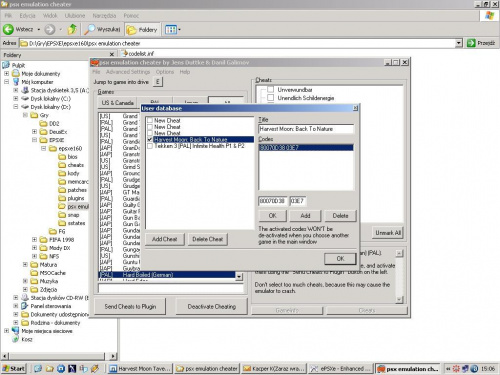Click the 03E7 value input field

point(298,201)
